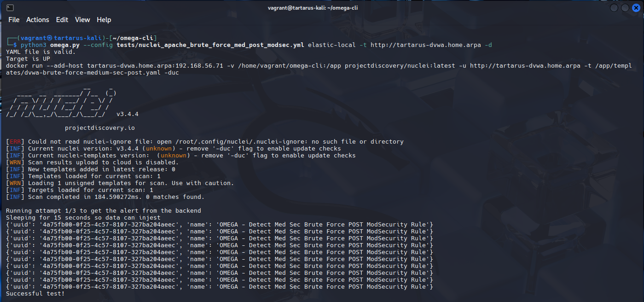Open the Help menu

[x=104, y=20]
